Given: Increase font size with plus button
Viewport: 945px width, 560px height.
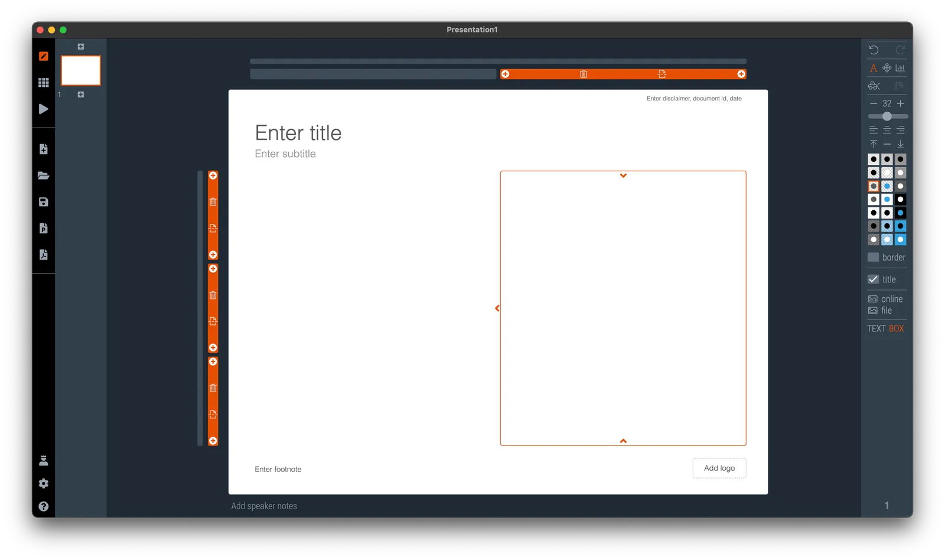Looking at the screenshot, I should (900, 103).
